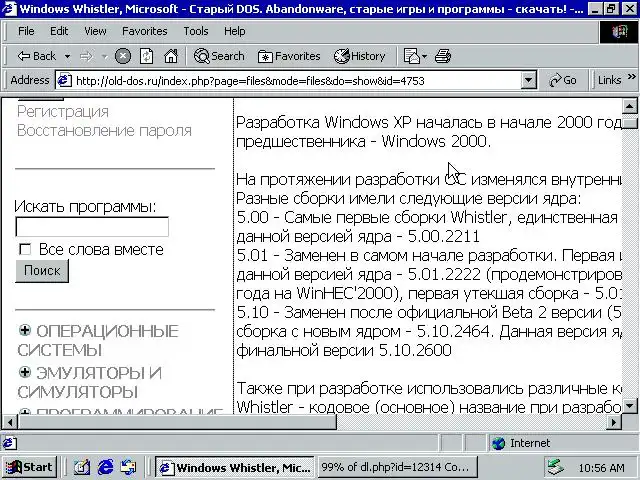This screenshot has width=640, height=480.
Task: Click the Go button
Action: [563, 80]
